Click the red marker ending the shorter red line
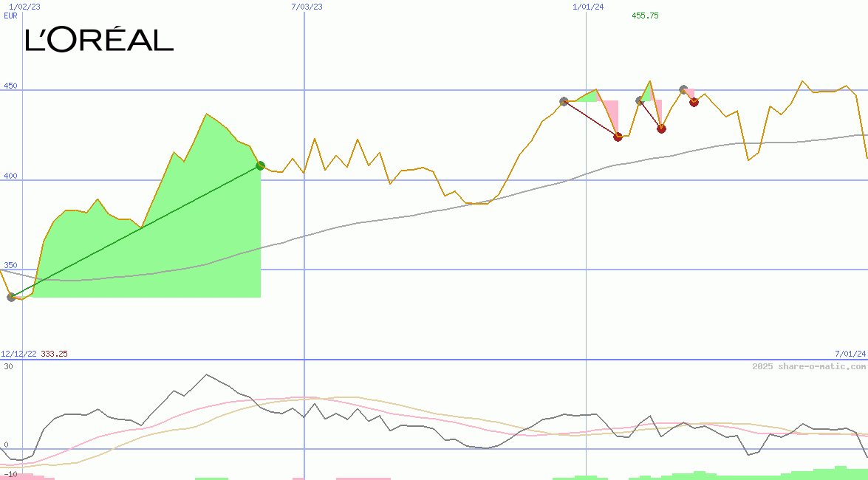Image resolution: width=868 pixels, height=480 pixels. (x=661, y=128)
